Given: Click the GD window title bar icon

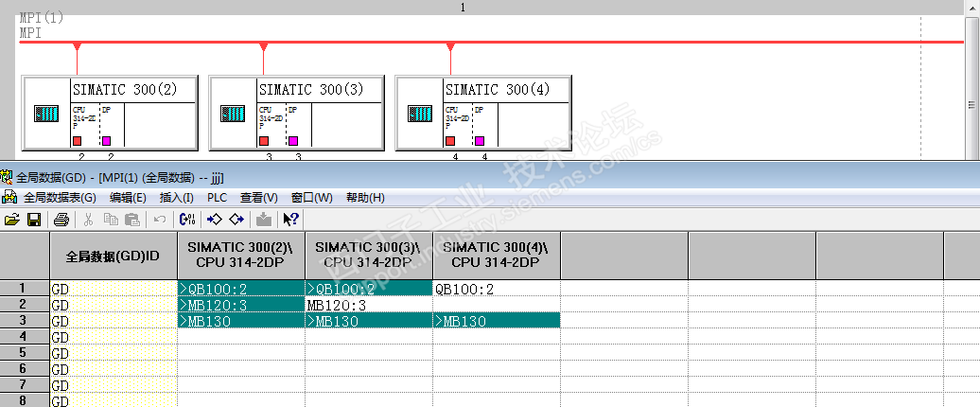Looking at the screenshot, I should click(7, 178).
